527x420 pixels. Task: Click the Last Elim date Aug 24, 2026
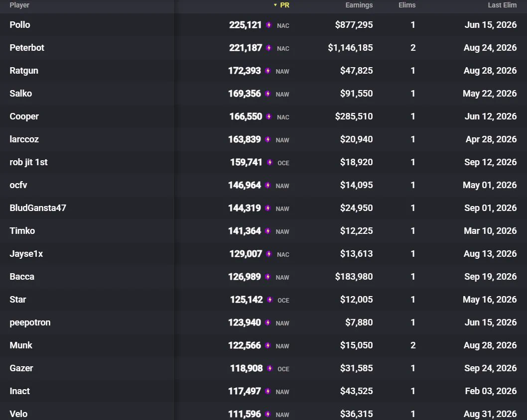[490, 48]
